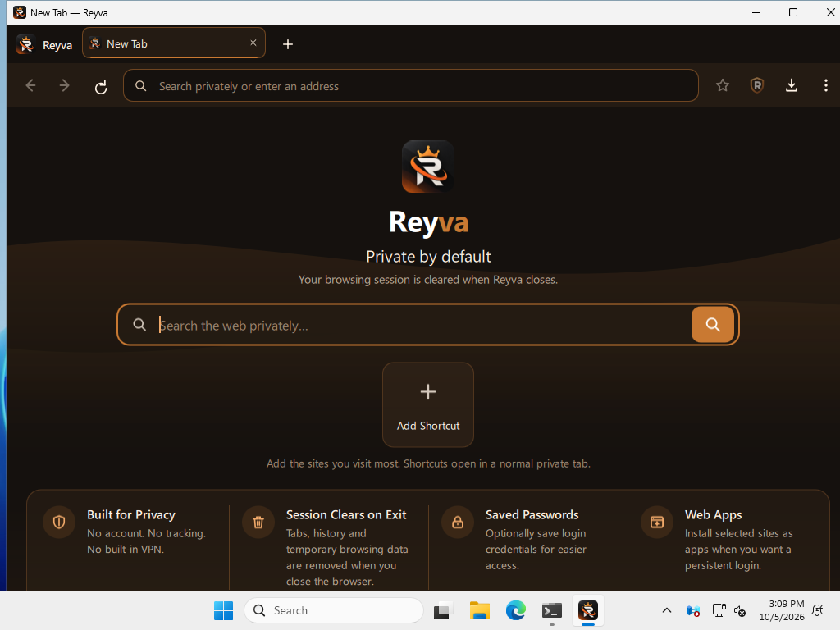Launch Microsoft Edge from the taskbar

point(515,610)
